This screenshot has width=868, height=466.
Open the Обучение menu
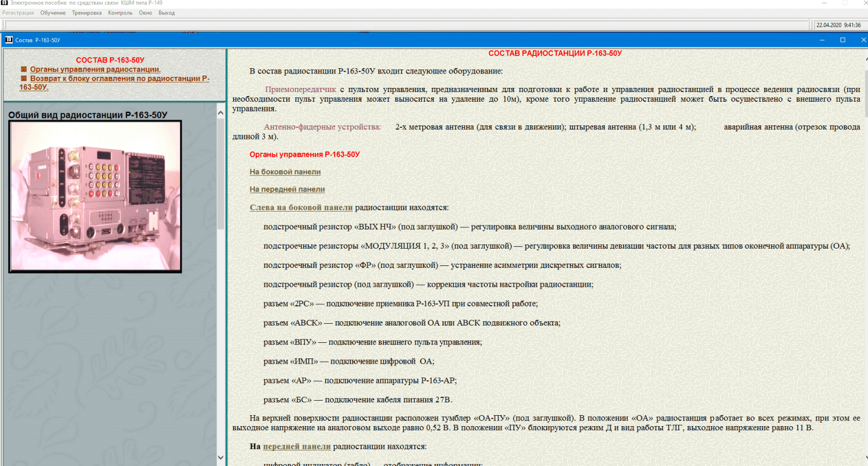click(53, 13)
